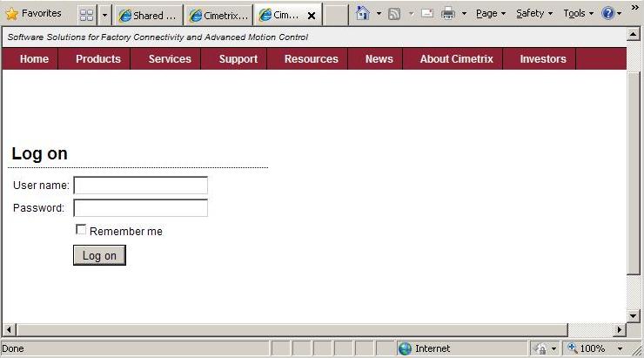644x358 pixels.
Task: Click the Read Mail envelope icon
Action: 427,14
